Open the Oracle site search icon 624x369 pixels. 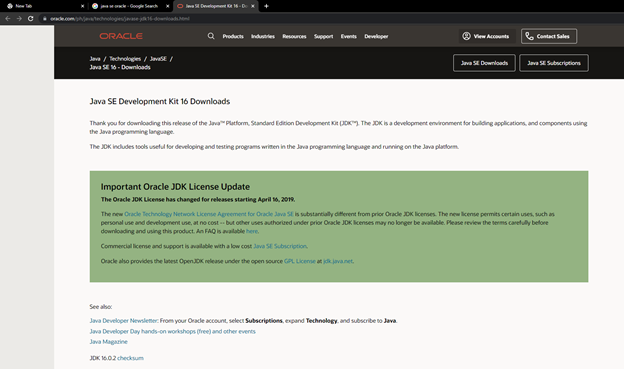[x=211, y=36]
